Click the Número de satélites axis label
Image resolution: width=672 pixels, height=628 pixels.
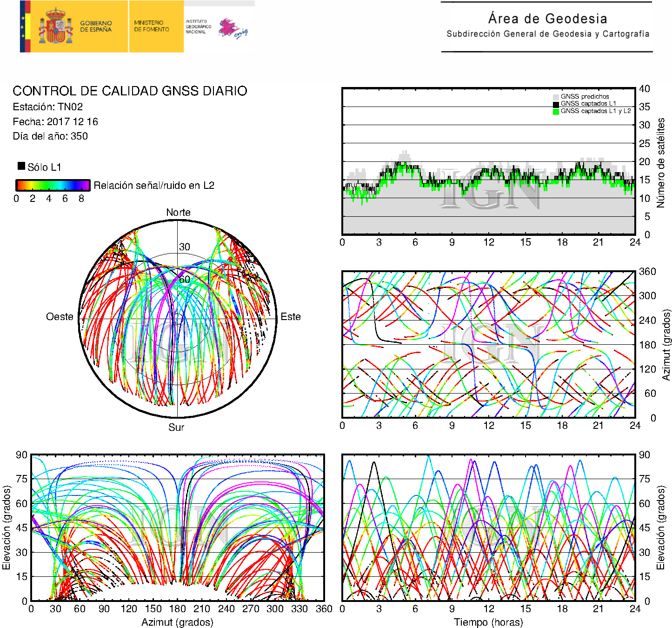(661, 162)
